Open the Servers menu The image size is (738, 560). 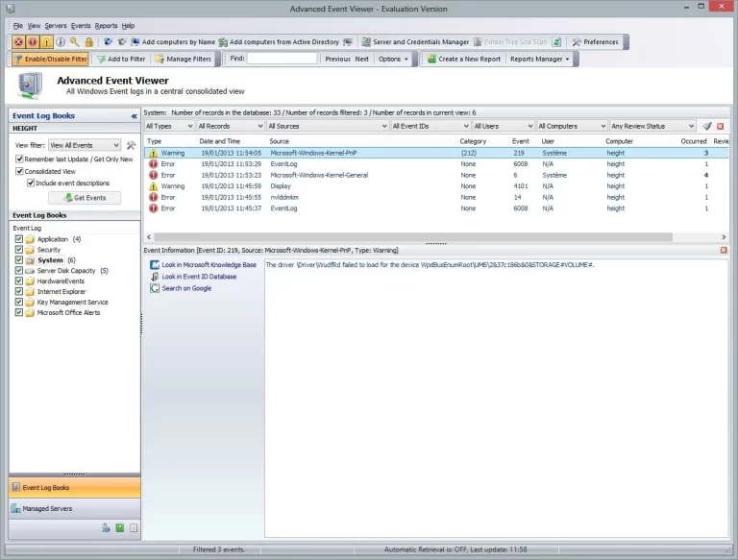click(56, 26)
